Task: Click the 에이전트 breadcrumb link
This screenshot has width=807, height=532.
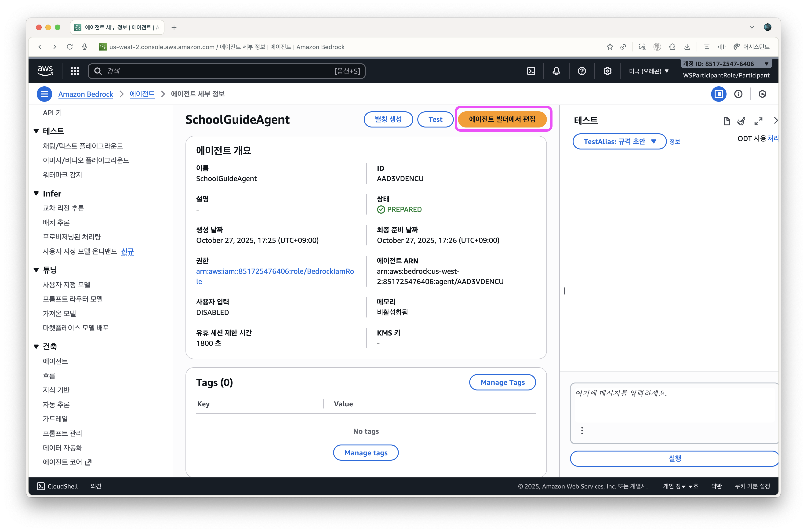Action: tap(142, 94)
